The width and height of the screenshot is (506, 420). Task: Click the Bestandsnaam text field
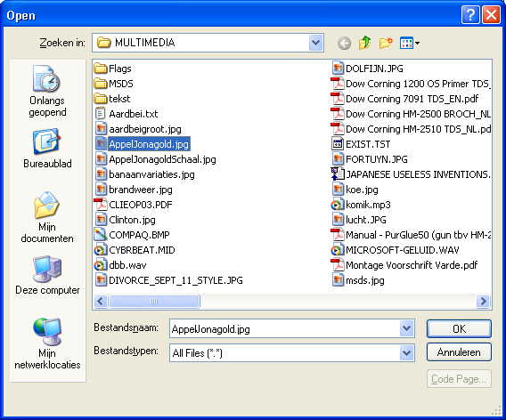tap(285, 328)
